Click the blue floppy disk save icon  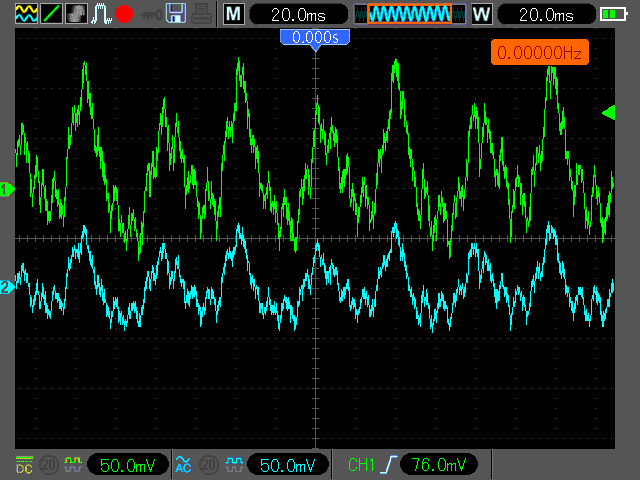(176, 13)
